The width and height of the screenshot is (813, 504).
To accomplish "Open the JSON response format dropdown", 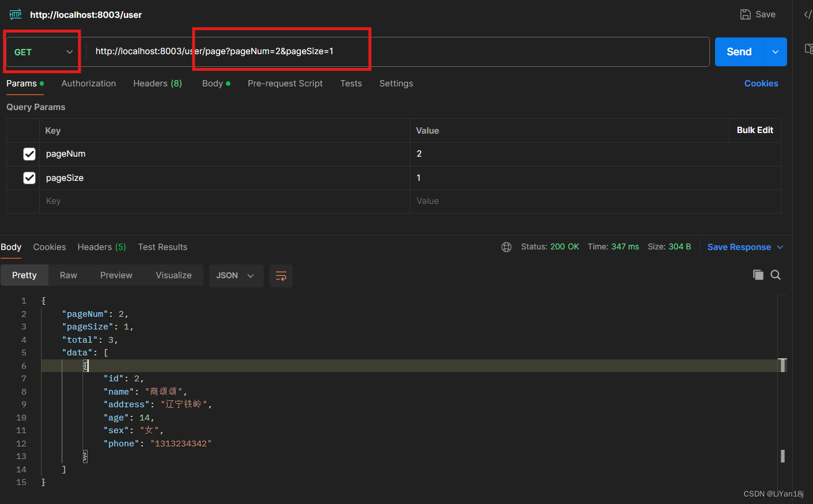I will 236,275.
